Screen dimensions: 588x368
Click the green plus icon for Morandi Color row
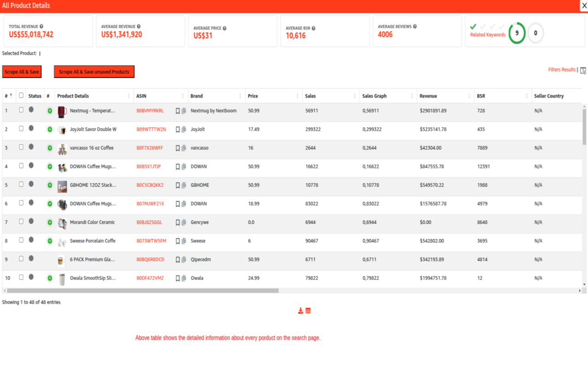pyautogui.click(x=50, y=223)
